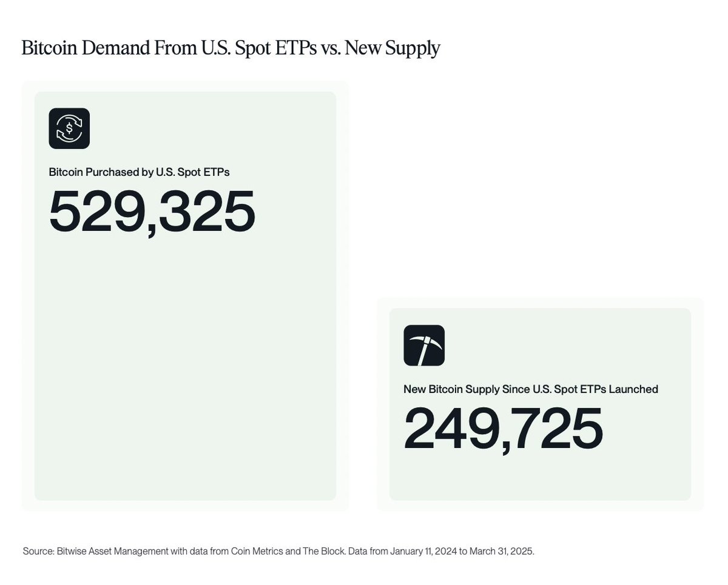Click the empty bottom area of the new supply card
The height and width of the screenshot is (585, 728).
pos(540,479)
